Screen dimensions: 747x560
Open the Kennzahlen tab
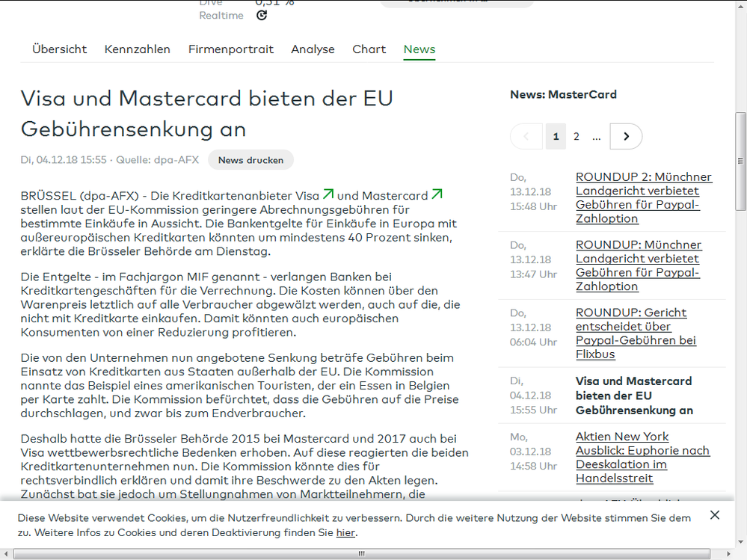[138, 49]
